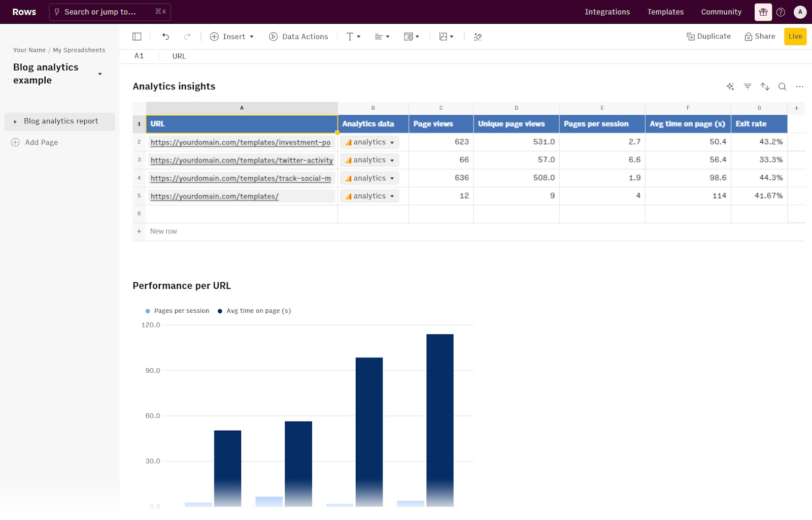Viewport: 812px width, 520px height.
Task: Open the help icon in the top bar
Action: [x=781, y=12]
